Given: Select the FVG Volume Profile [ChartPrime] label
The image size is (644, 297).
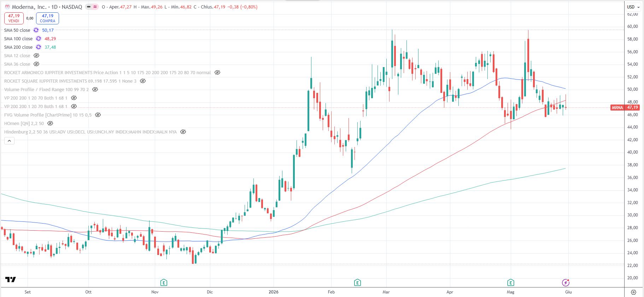Looking at the screenshot, I should pos(38,115).
